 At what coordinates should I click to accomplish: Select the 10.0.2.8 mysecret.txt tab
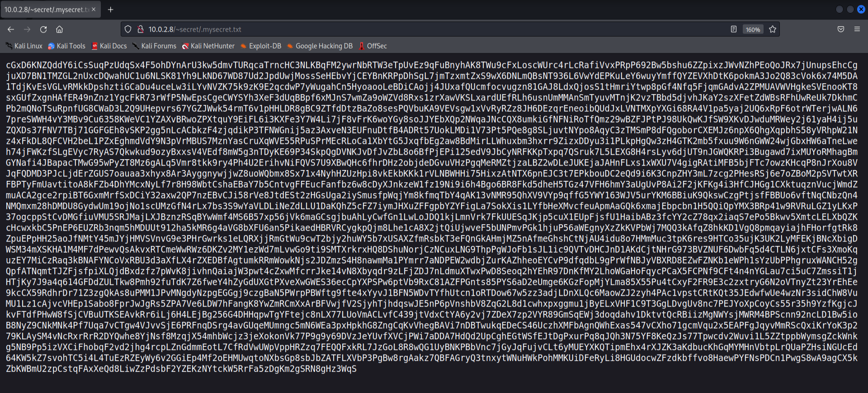coord(45,9)
